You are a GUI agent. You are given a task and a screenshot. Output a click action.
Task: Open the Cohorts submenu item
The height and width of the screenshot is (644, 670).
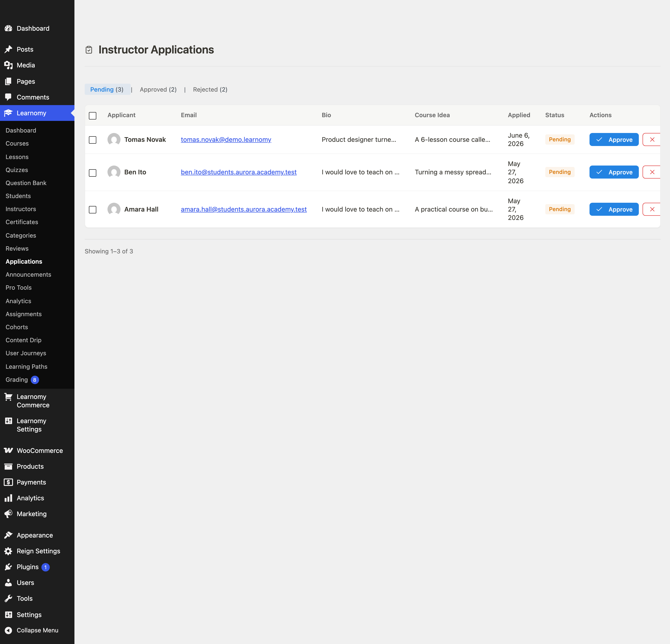tap(17, 327)
